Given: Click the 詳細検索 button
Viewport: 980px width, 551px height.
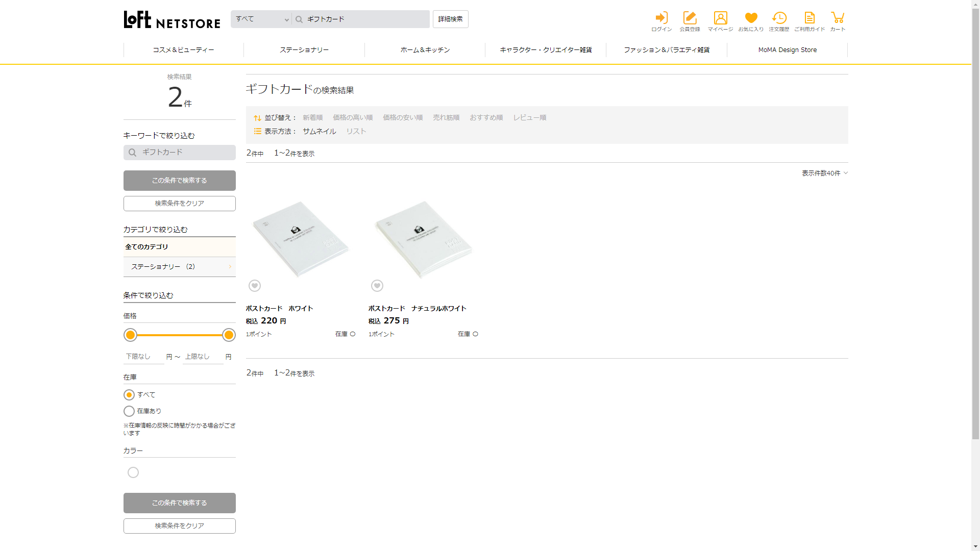Looking at the screenshot, I should 450,19.
